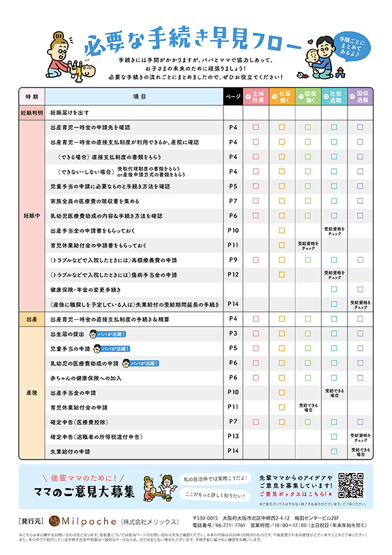This screenshot has width=392, height=555.
Task: Click the row text 児童手当の申請に必要なものと手続き方法を確認
Action: 110,186
